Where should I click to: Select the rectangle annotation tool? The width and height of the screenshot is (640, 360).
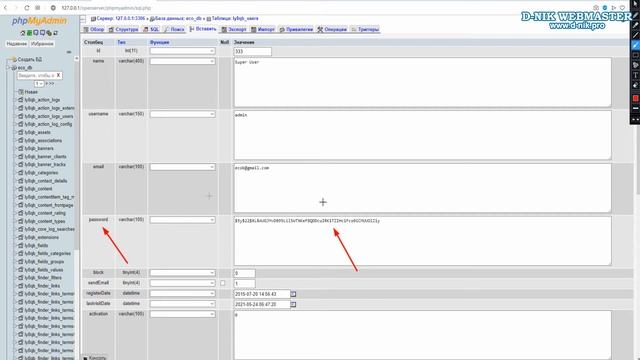635,55
